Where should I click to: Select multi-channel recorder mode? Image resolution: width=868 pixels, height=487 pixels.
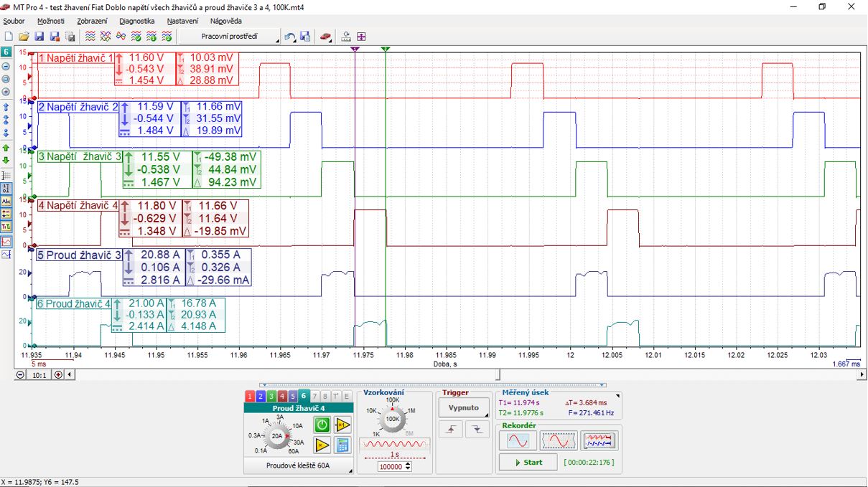(599, 440)
